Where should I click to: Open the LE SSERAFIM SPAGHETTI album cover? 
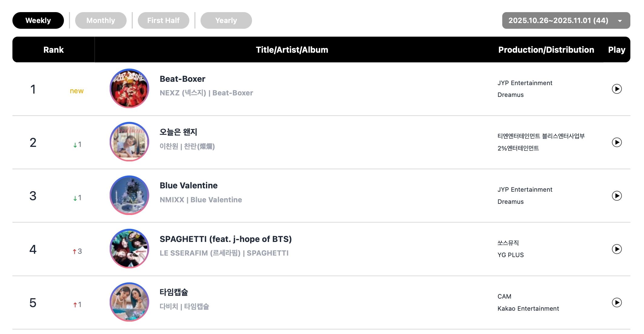click(129, 249)
